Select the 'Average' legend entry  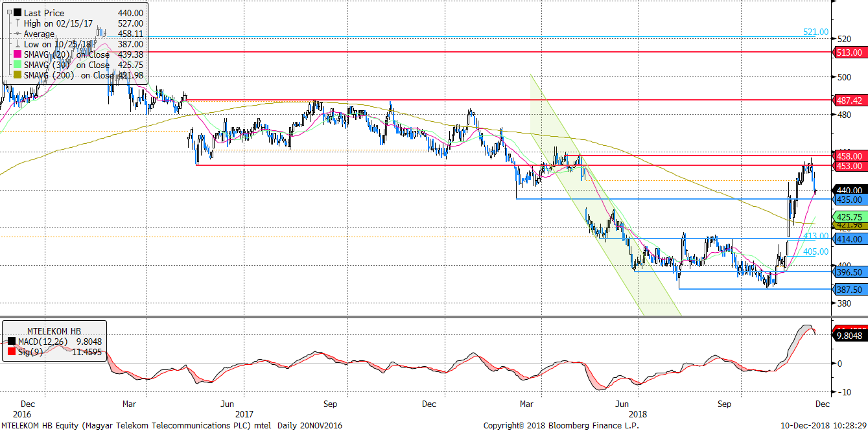[x=40, y=34]
